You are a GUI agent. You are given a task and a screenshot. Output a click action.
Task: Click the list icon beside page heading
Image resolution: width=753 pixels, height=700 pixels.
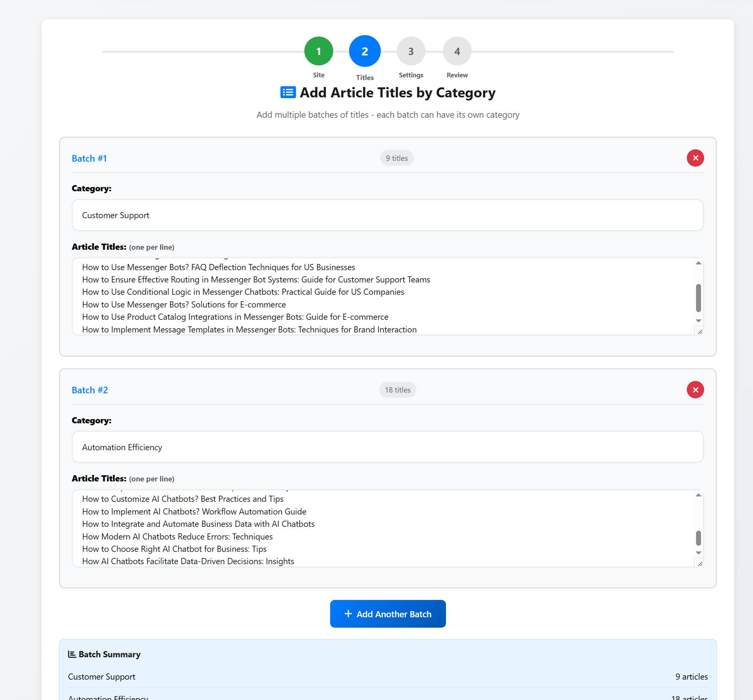click(x=288, y=93)
